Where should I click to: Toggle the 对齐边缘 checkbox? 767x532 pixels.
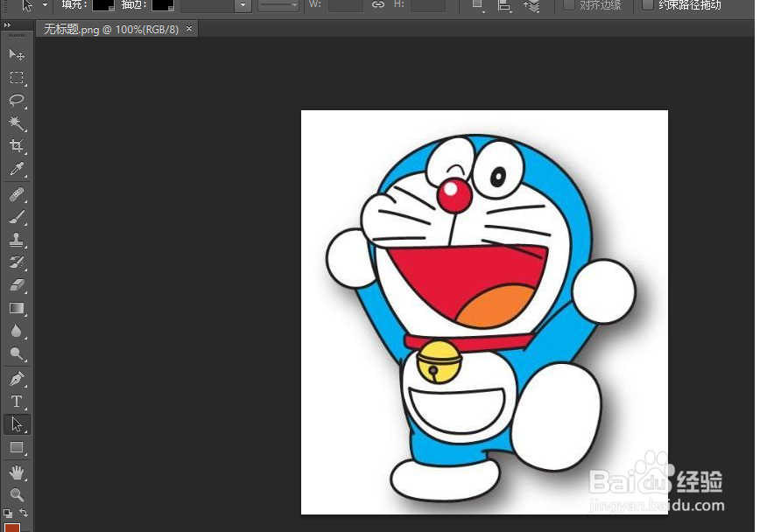568,5
